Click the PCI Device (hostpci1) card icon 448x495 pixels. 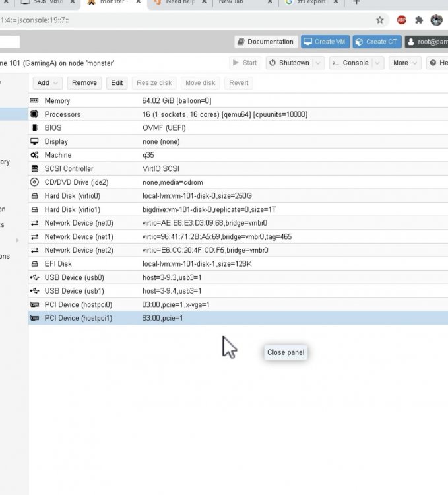click(34, 318)
